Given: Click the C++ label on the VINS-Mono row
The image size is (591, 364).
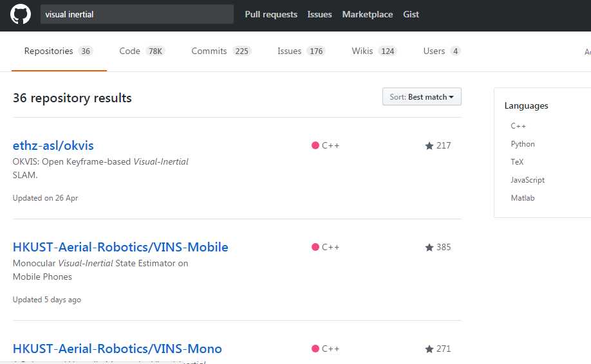Looking at the screenshot, I should click(330, 349).
